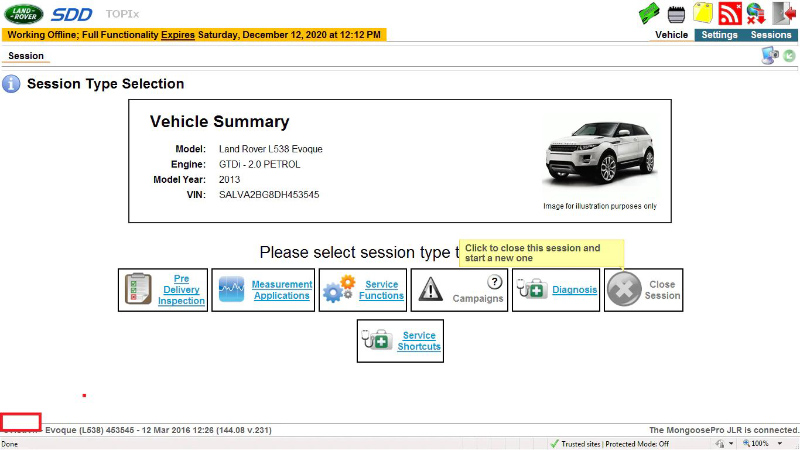Open the zoom level dropdown arrow
Viewport: 800px width, 450px height.
pos(780,444)
